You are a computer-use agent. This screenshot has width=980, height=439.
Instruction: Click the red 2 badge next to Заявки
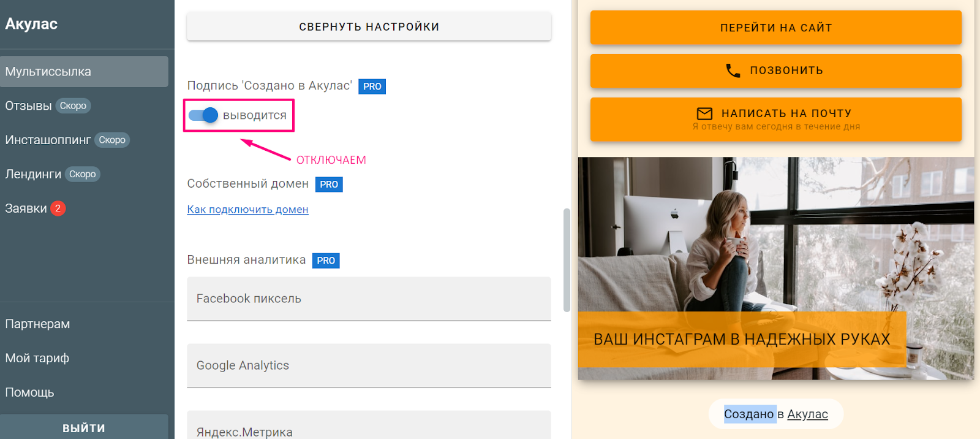pyautogui.click(x=58, y=208)
